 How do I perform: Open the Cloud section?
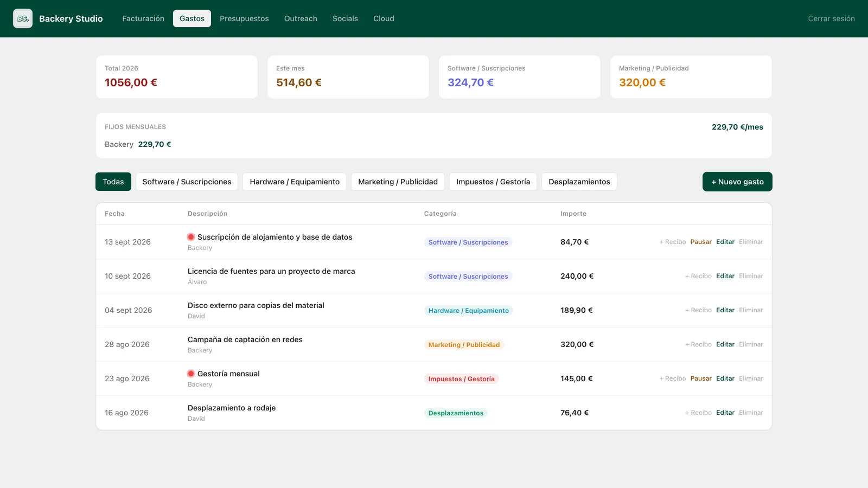pyautogui.click(x=384, y=18)
